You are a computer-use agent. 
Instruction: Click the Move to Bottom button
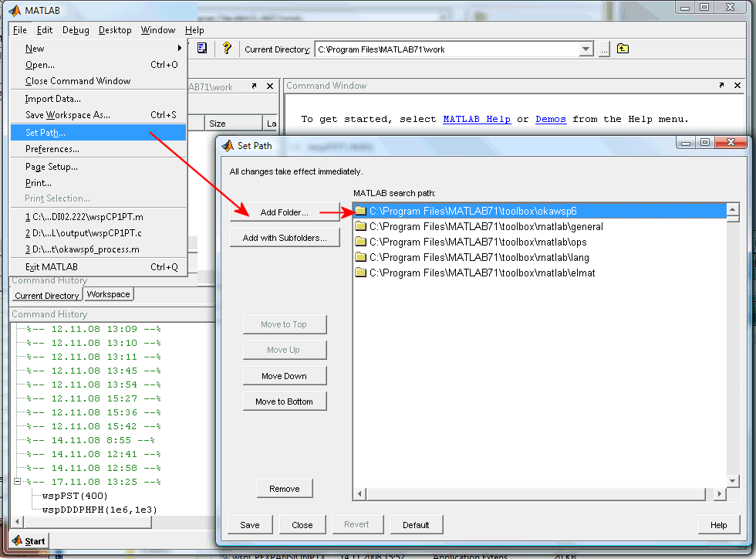click(285, 401)
